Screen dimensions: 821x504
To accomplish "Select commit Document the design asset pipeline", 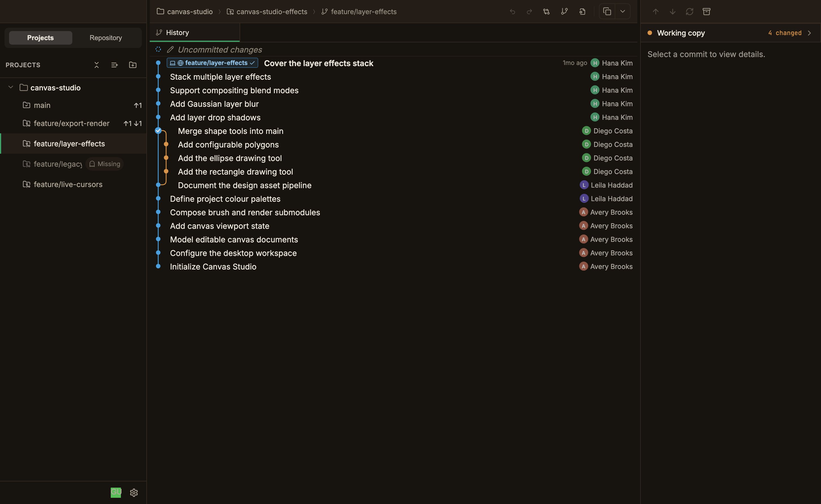I will [393, 185].
